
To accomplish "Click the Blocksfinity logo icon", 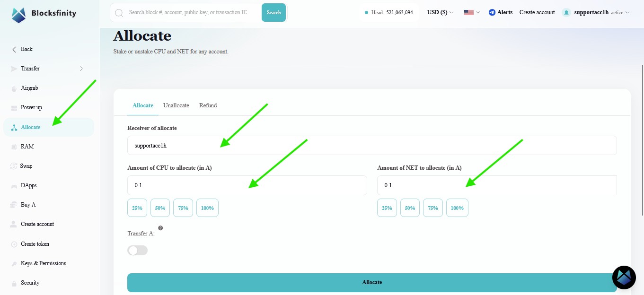I will pyautogui.click(x=19, y=14).
